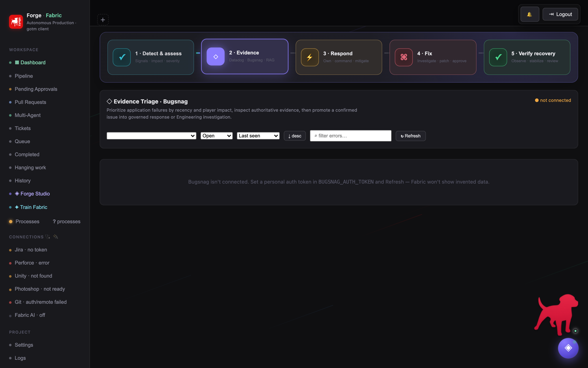Go to Pull Requests
This screenshot has height=368, width=588.
point(31,102)
